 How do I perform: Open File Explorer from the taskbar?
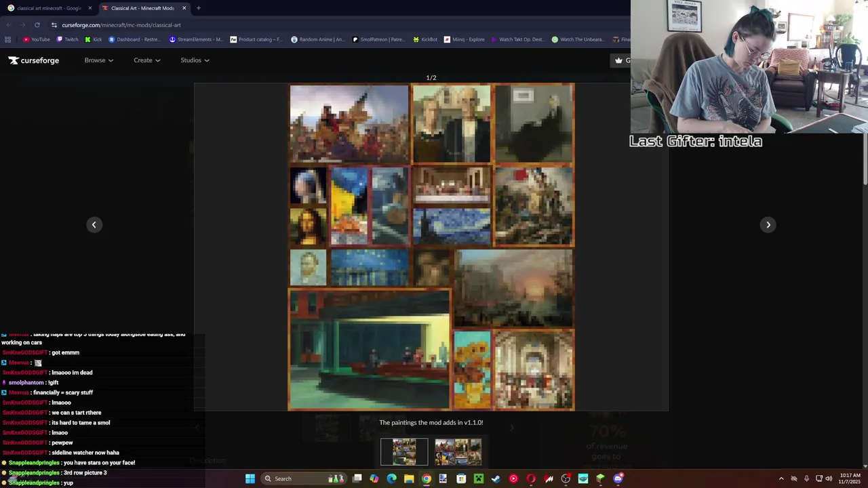[409, 479]
